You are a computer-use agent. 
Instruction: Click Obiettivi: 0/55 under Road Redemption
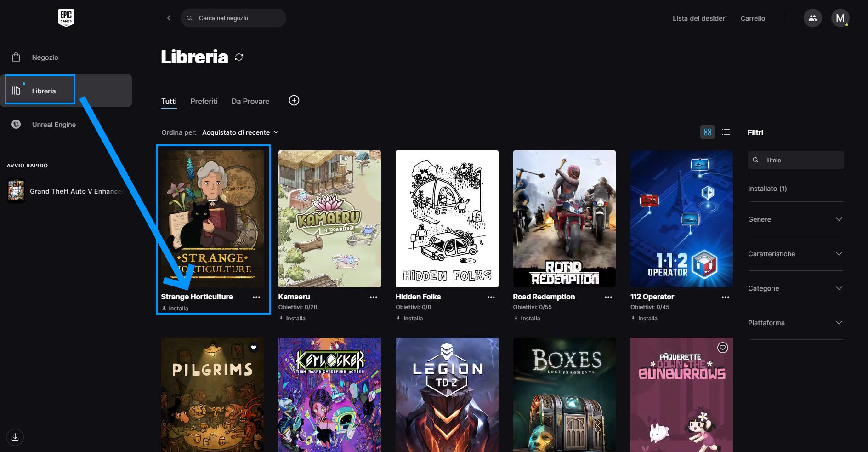[533, 307]
